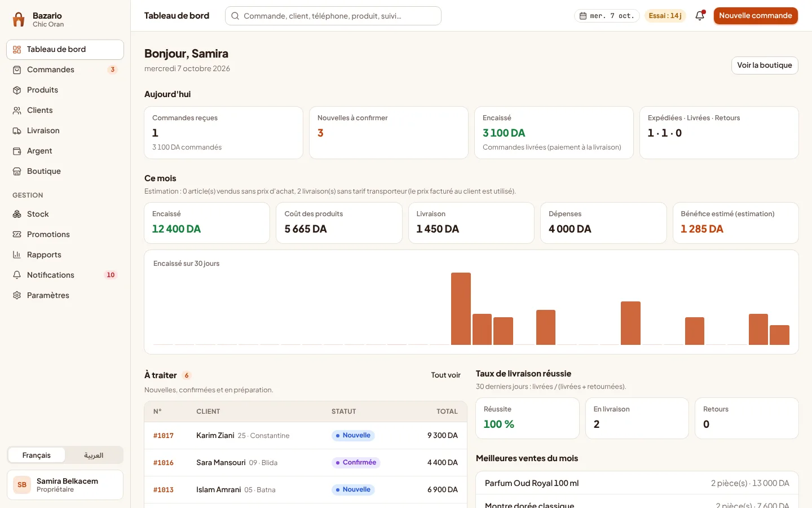Viewport: 812px width, 508px height.
Task: Click the search magnifier icon
Action: 235,16
